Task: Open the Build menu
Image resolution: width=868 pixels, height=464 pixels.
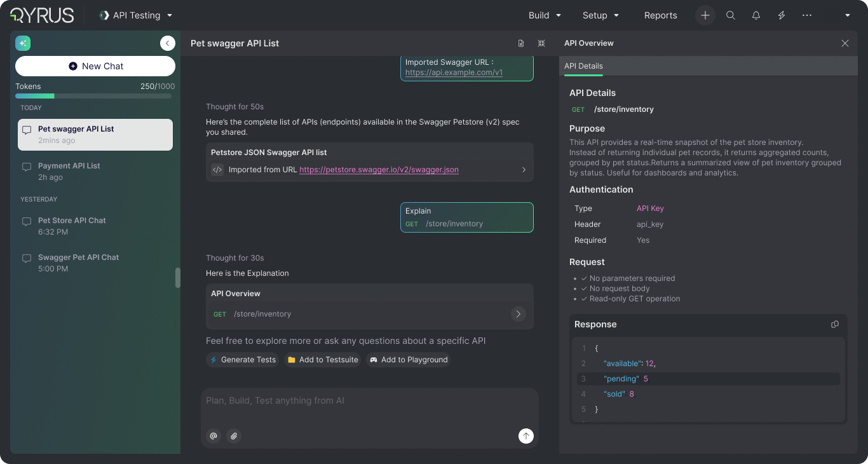Action: 545,15
